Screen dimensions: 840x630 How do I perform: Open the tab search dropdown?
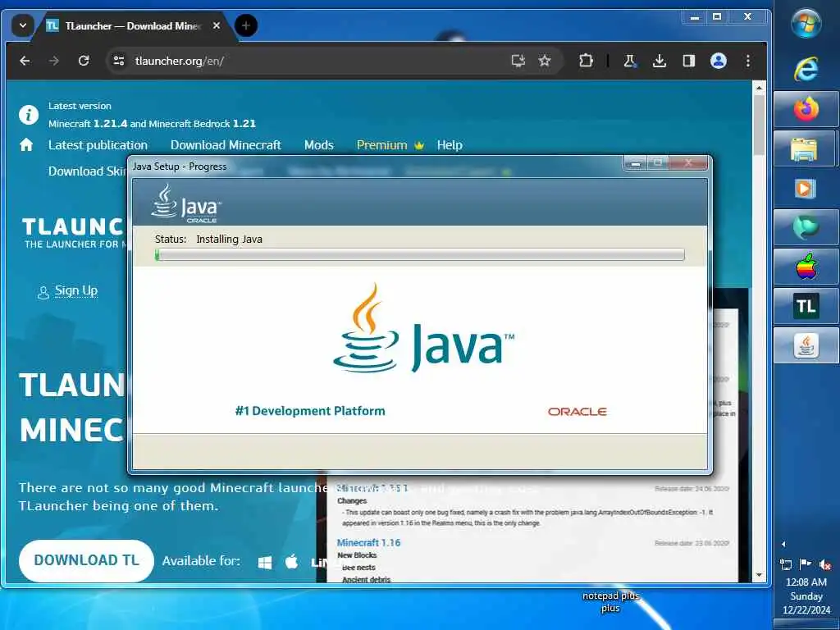point(22,25)
